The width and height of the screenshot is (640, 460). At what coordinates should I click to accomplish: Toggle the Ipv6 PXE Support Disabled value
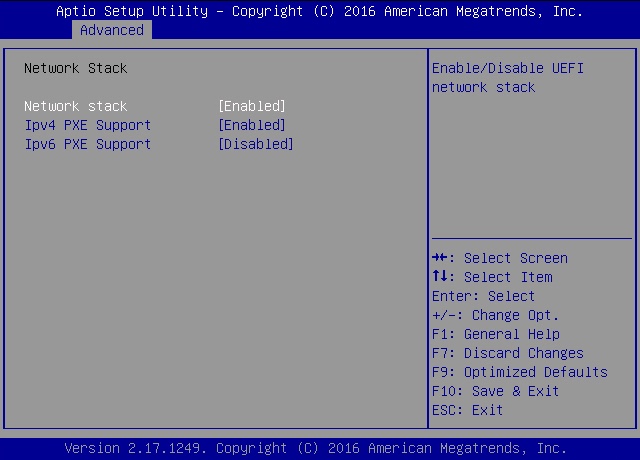(256, 144)
